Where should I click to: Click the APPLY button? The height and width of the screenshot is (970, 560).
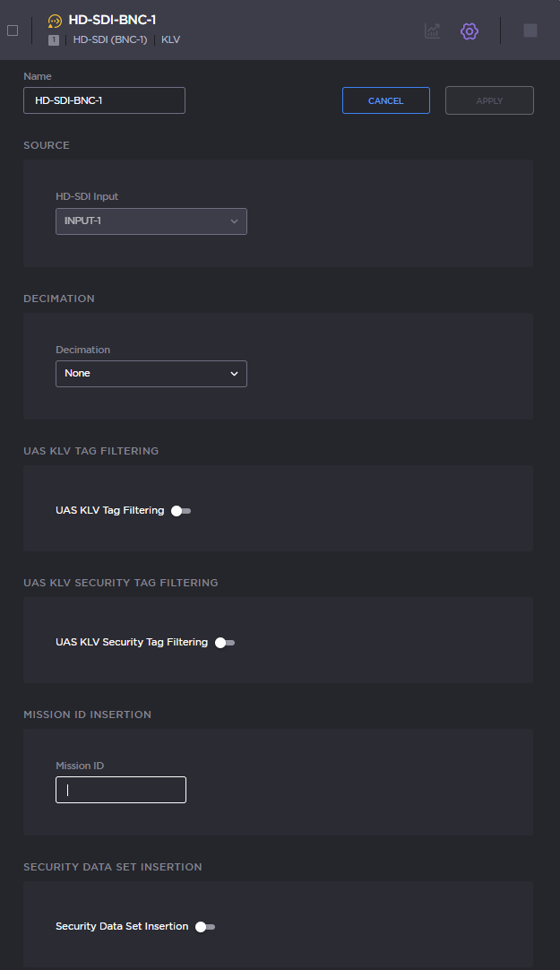[489, 101]
